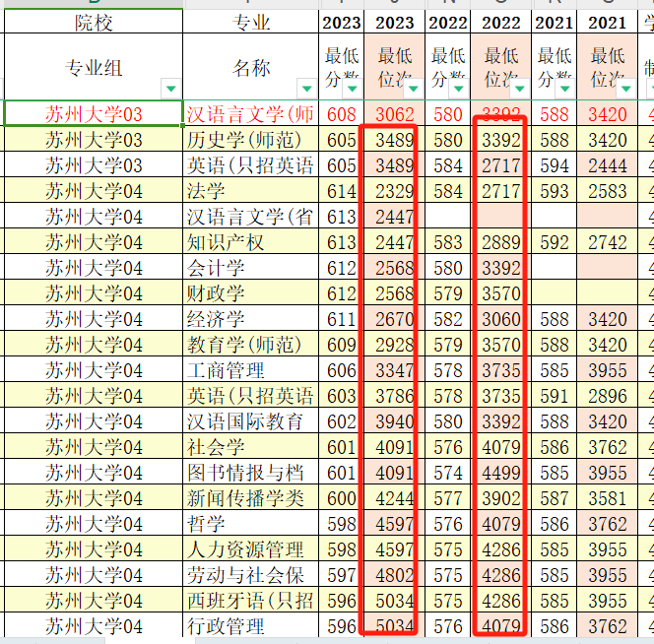This screenshot has width=654, height=644.
Task: Click 3060 rank in the 经济学 row
Action: tap(501, 319)
